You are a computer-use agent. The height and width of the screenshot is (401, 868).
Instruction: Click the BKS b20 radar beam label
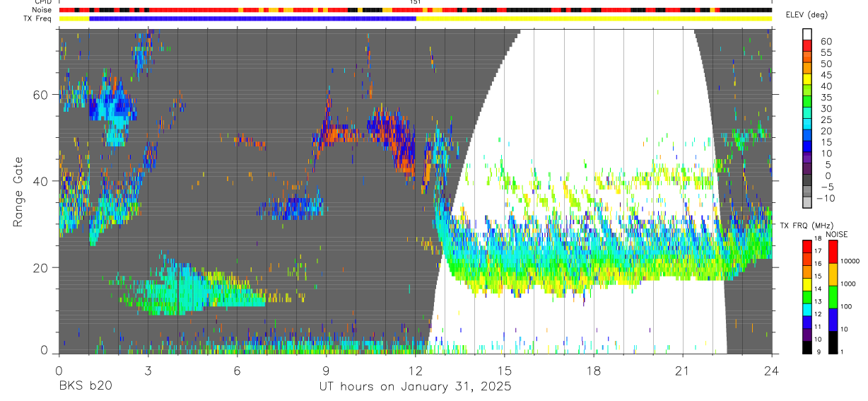point(85,386)
